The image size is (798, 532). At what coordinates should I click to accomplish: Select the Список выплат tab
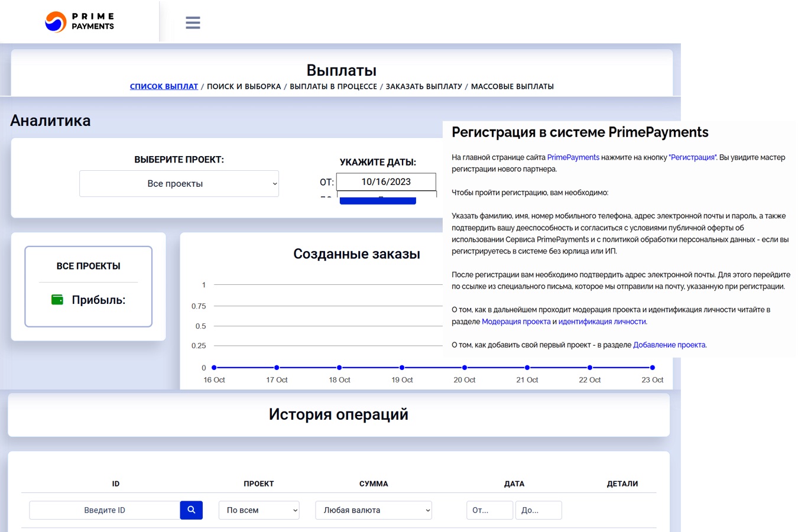[164, 86]
